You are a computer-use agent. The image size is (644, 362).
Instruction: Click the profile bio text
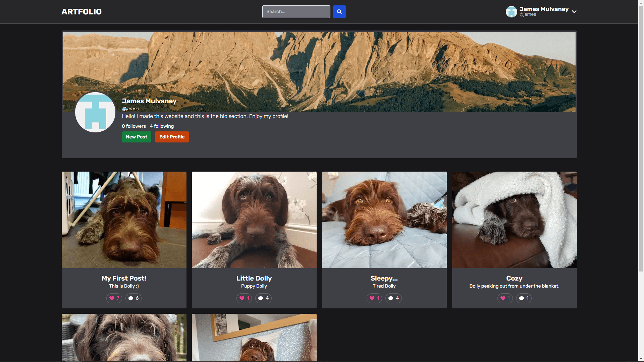(x=205, y=116)
